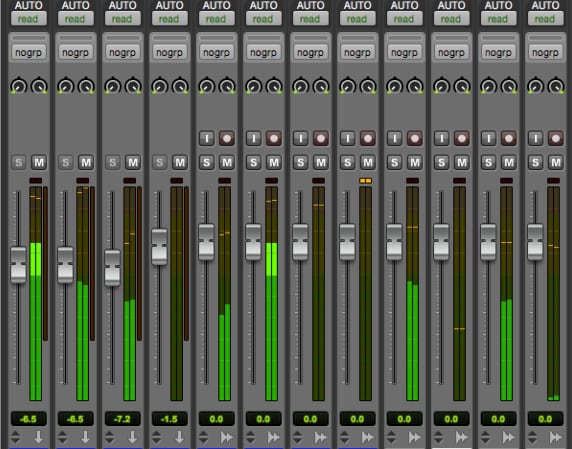
Task: Record-enable the eighth channel with lit clip indicator
Action: [368, 139]
